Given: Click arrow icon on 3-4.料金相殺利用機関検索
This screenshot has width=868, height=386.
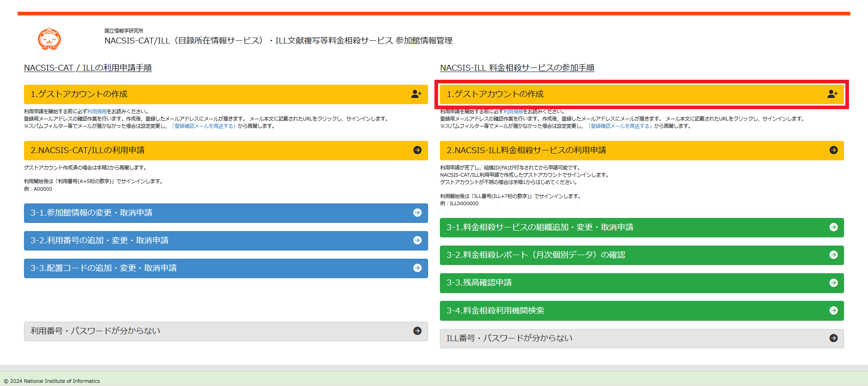Looking at the screenshot, I should [x=833, y=310].
